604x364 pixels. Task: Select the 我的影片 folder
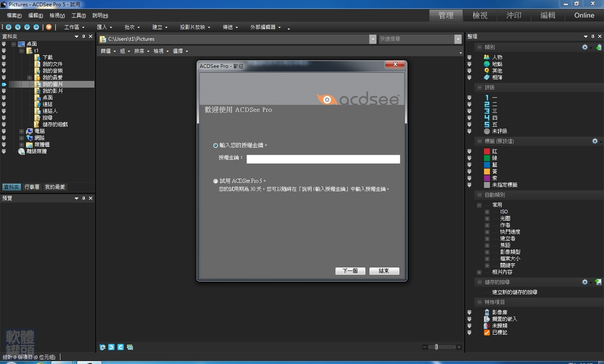pos(52,91)
